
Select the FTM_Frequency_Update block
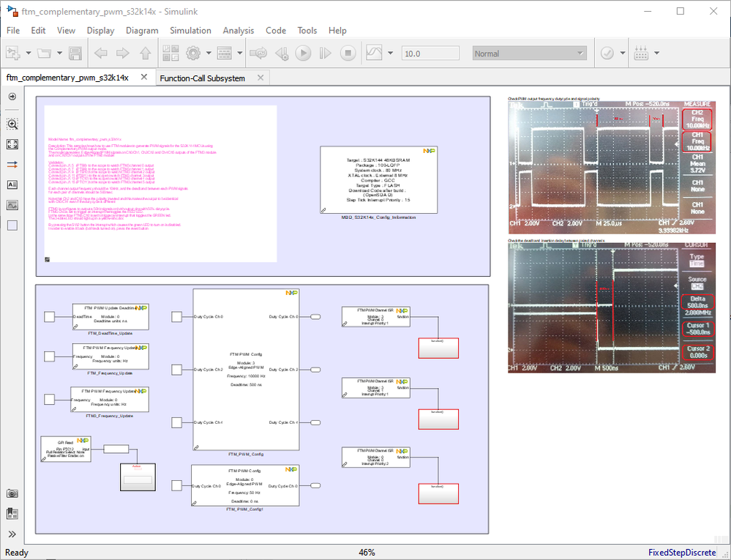point(110,356)
